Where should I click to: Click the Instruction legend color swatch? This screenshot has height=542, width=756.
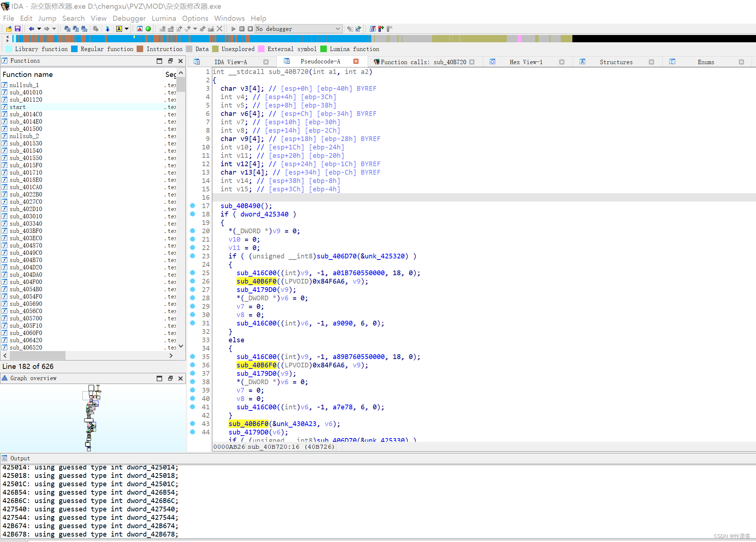pyautogui.click(x=140, y=49)
